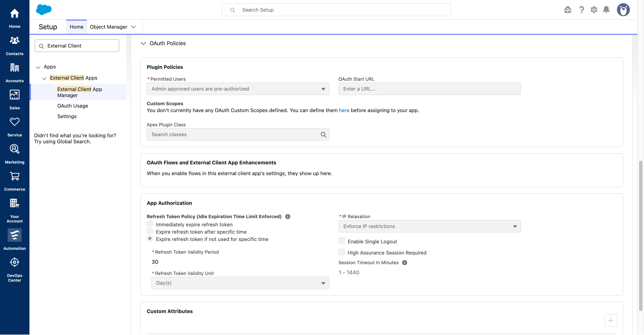
Task: Open the Permitted Users dropdown
Action: pos(238,89)
